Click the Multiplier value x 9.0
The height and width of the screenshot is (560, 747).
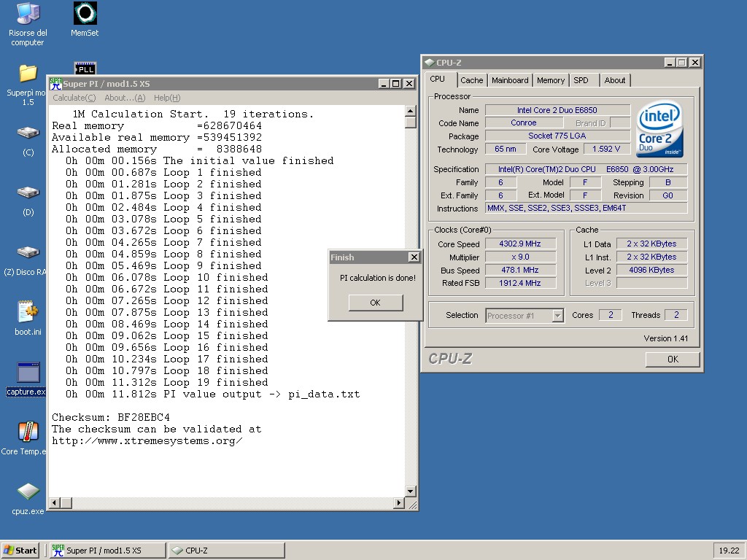[520, 257]
